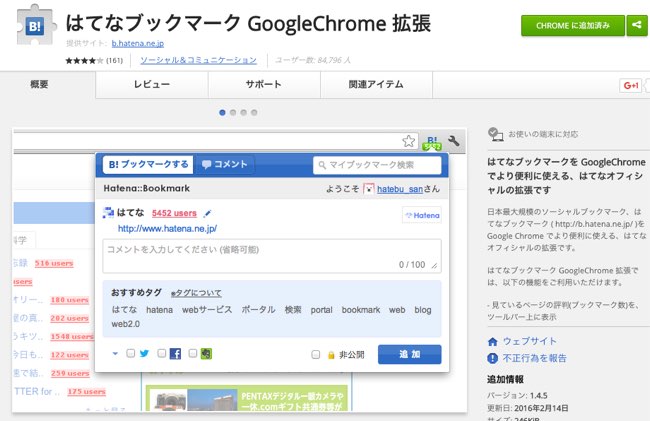
Task: Click the Hatena B! extension puzzle icon
Action: [x=36, y=26]
